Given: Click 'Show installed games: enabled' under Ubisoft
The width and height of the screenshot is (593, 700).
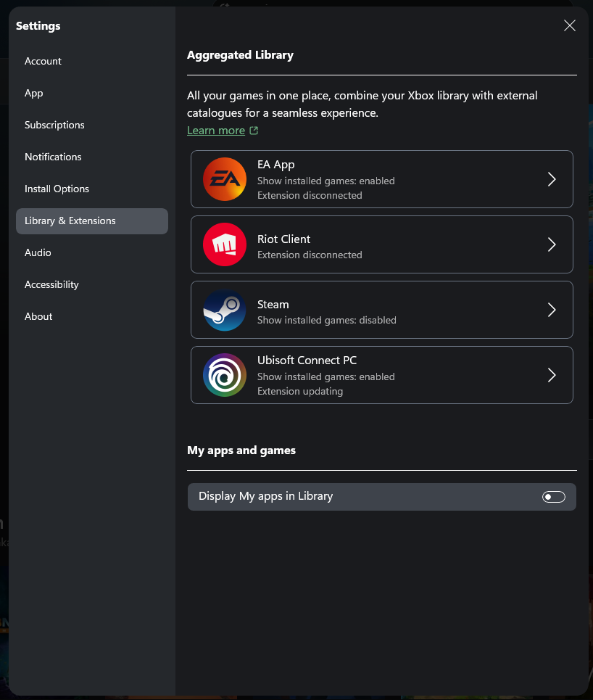Looking at the screenshot, I should coord(325,376).
